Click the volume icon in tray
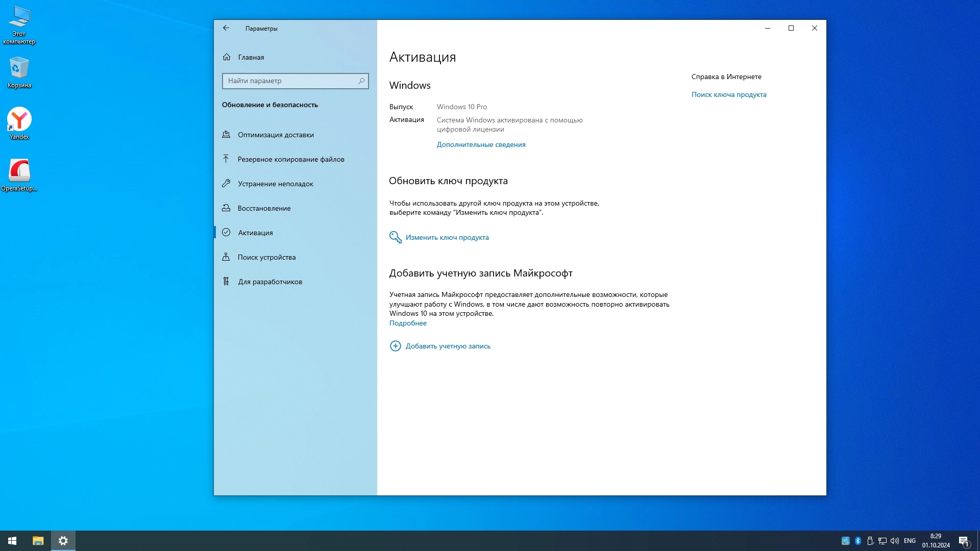This screenshot has width=980, height=551. coord(894,541)
